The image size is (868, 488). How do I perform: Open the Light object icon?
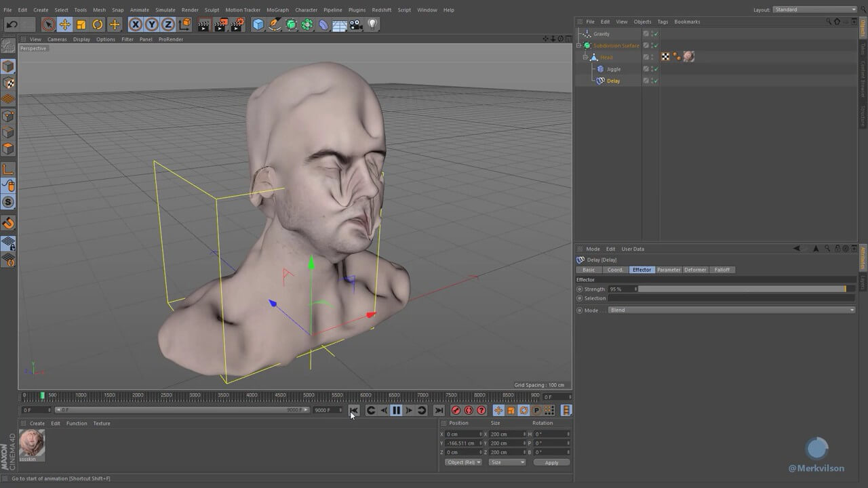[x=372, y=25]
